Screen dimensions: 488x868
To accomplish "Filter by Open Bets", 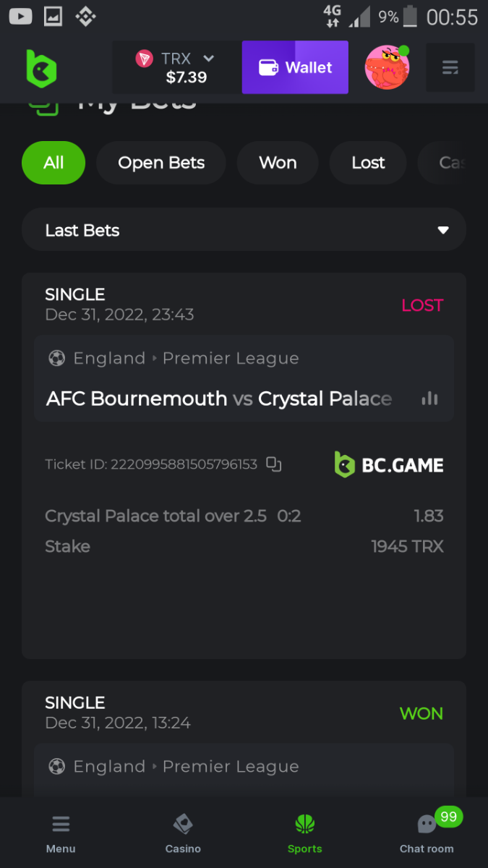I will [x=161, y=163].
